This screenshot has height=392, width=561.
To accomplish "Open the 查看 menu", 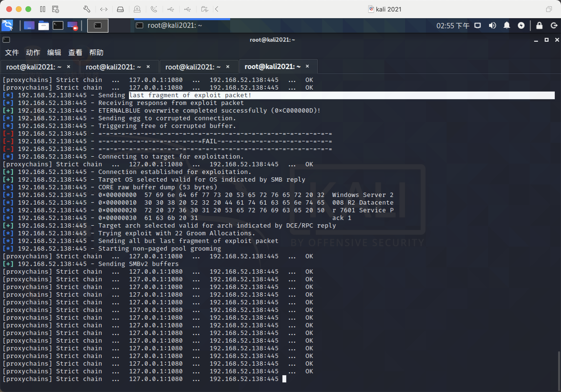I will (75, 52).
